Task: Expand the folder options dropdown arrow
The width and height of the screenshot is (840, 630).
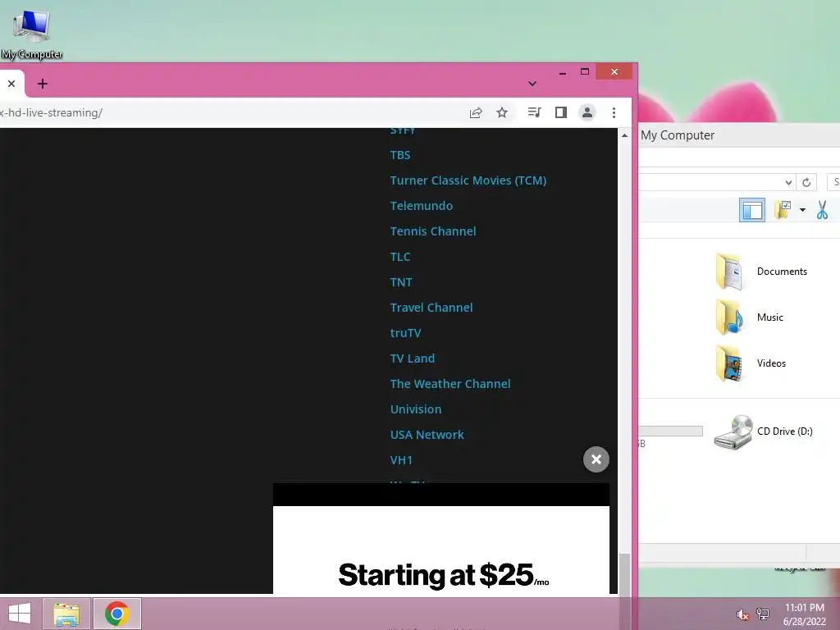Action: click(x=802, y=210)
